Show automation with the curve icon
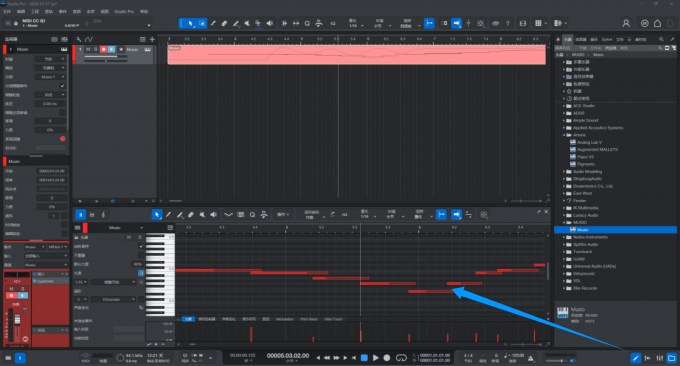Screen dimensions: 680x366 (89, 39)
